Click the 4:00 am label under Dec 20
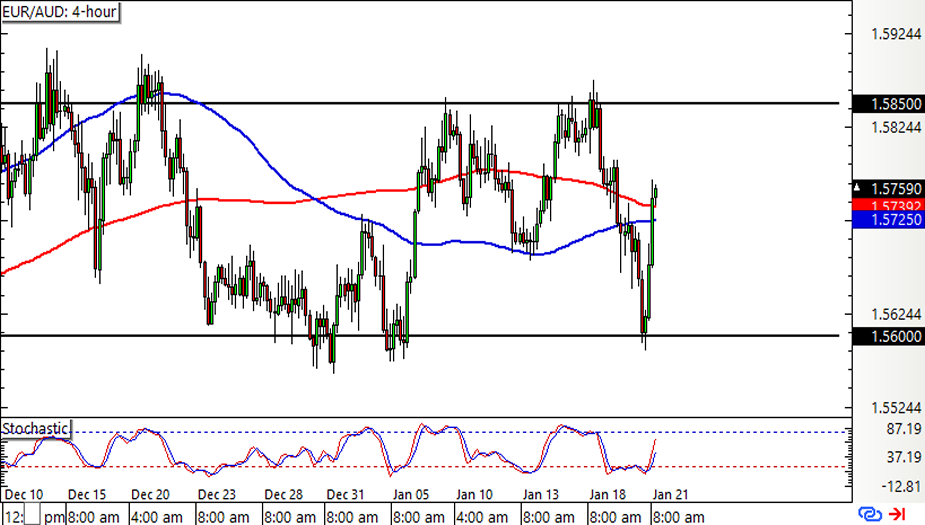Viewport: 925px width, 525px height. coord(157,517)
